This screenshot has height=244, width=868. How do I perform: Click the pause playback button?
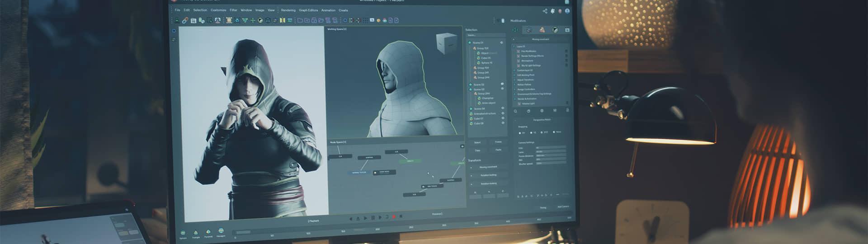pyautogui.click(x=373, y=218)
